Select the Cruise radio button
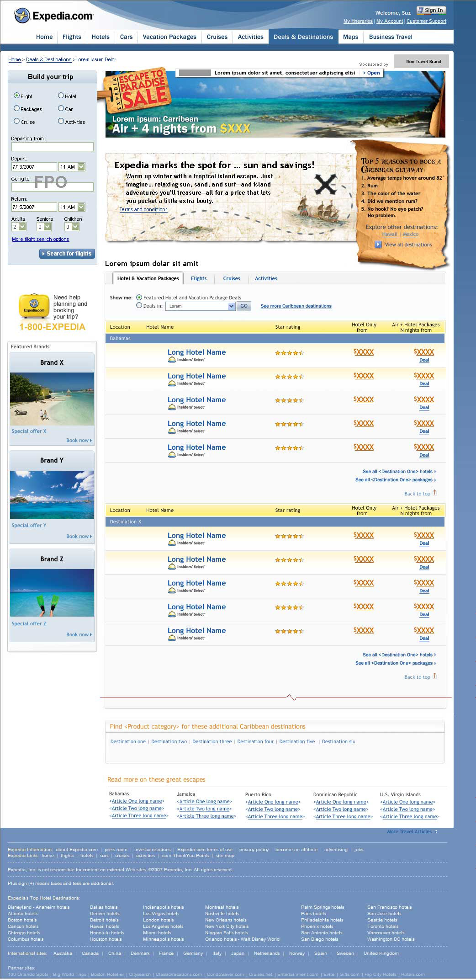Image resolution: width=476 pixels, height=980 pixels. [16, 121]
